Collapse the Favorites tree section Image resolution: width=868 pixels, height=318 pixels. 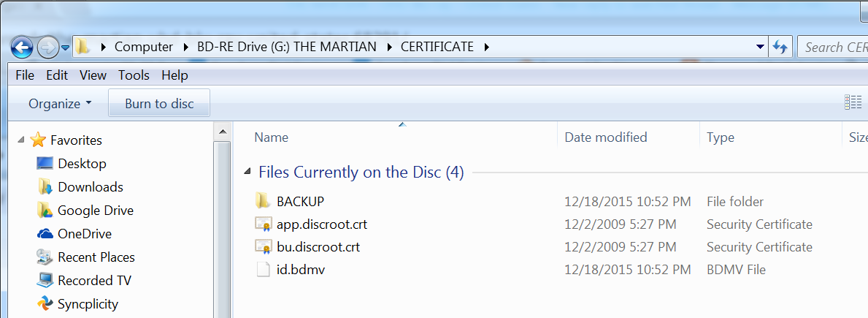21,140
